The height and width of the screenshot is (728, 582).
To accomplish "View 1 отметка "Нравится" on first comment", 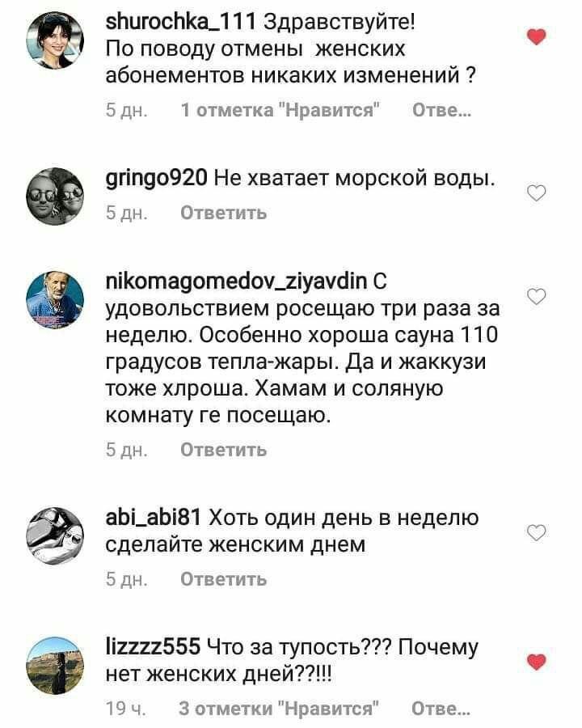I will pos(280,111).
